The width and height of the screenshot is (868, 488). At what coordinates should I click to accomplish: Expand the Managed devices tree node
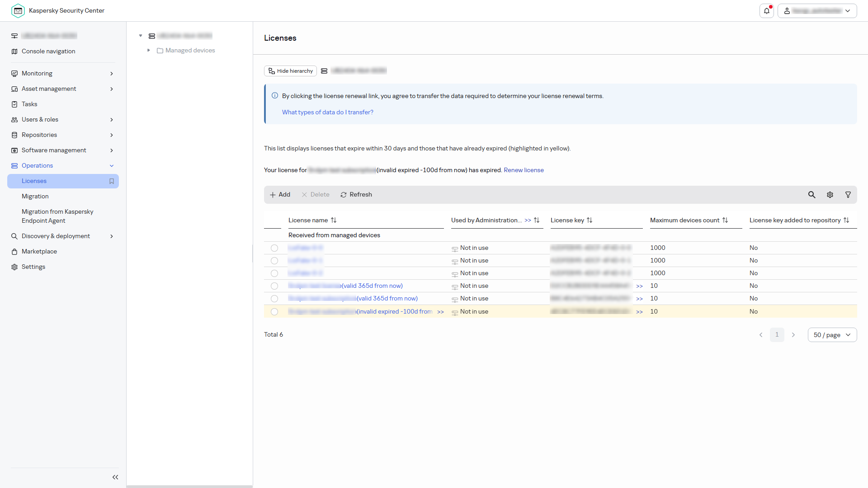tap(149, 51)
